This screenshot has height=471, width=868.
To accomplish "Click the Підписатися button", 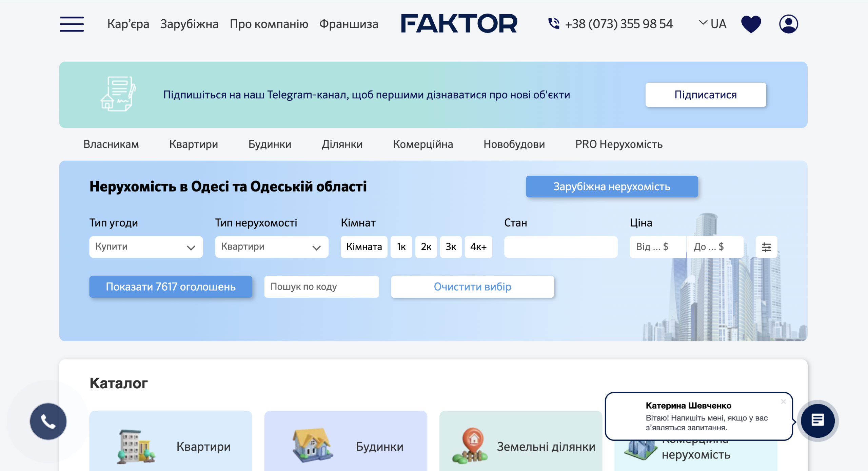I will tap(705, 95).
